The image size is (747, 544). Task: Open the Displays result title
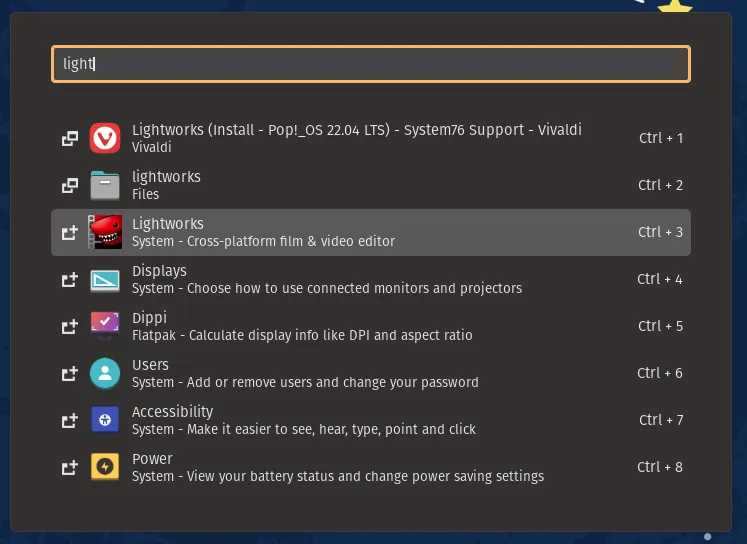coord(159,271)
